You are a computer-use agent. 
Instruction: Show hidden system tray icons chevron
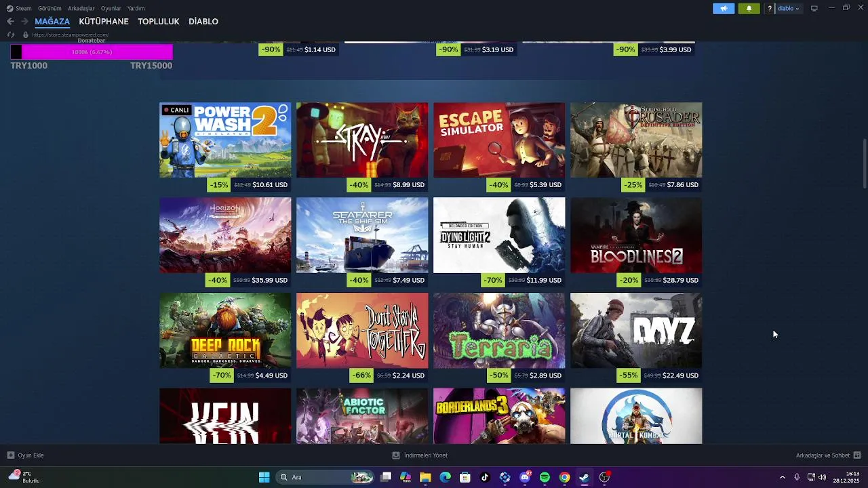782,477
